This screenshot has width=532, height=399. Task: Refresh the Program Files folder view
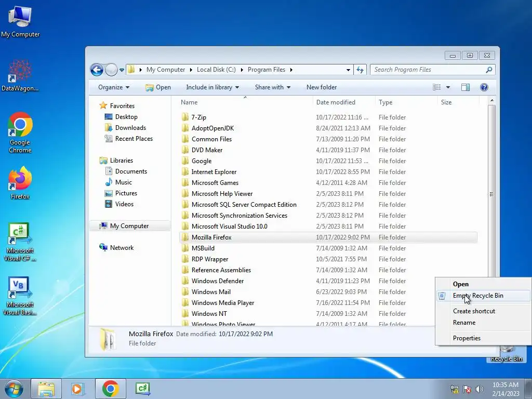[360, 70]
